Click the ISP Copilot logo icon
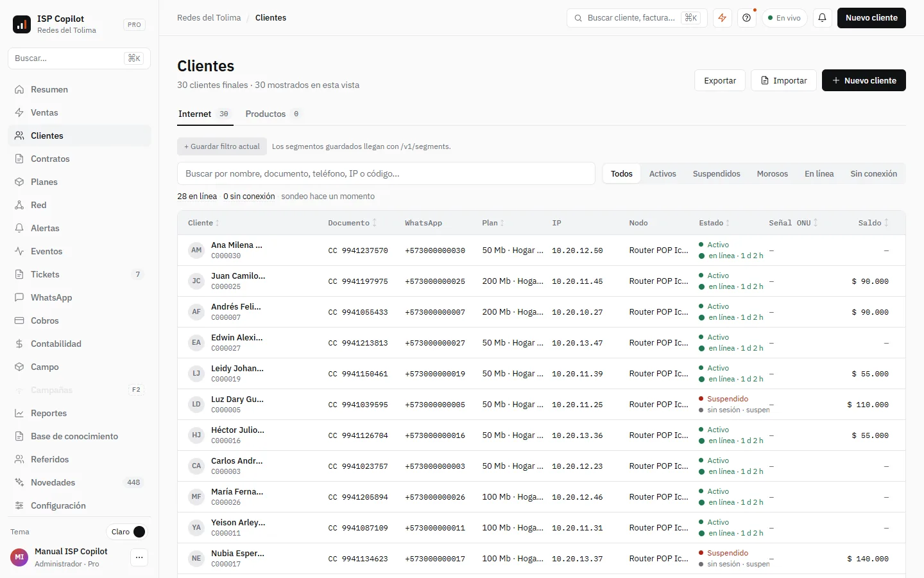 point(22,24)
